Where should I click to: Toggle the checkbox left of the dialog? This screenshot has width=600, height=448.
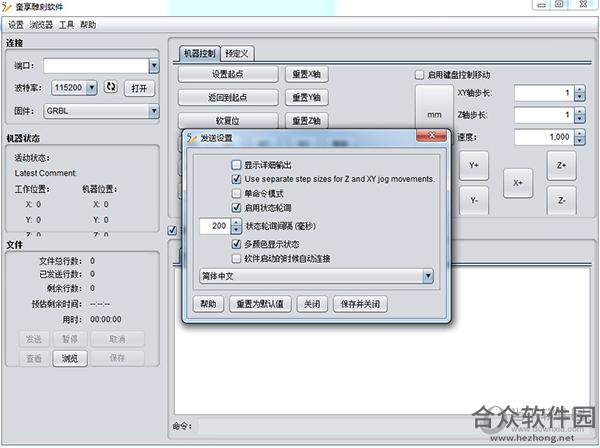[x=172, y=230]
